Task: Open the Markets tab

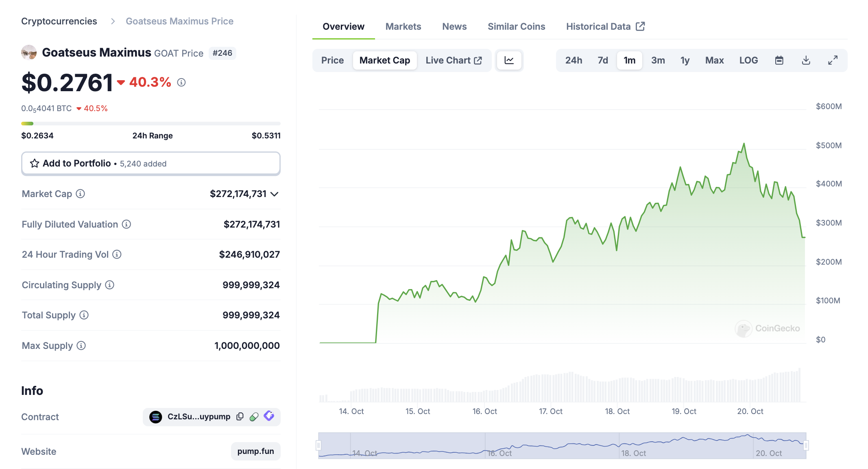Action: point(403,26)
